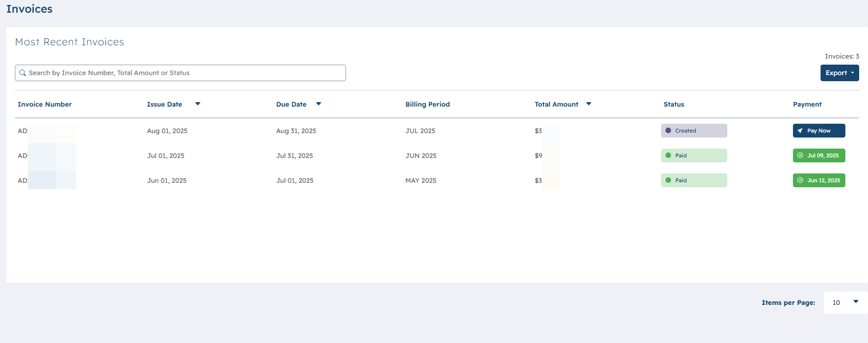This screenshot has width=868, height=343.
Task: Click the Billing Period column header
Action: (x=428, y=104)
